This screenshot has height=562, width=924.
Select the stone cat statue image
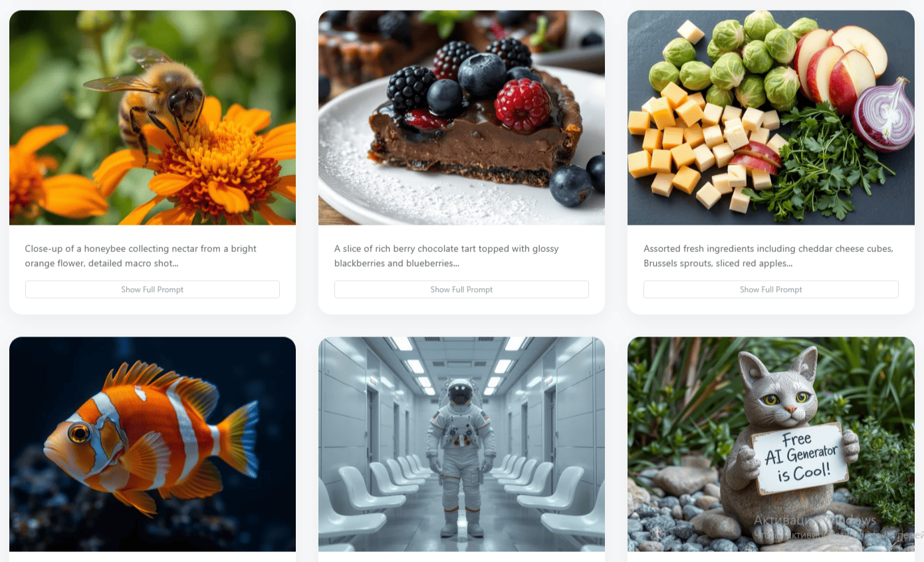pyautogui.click(x=771, y=444)
